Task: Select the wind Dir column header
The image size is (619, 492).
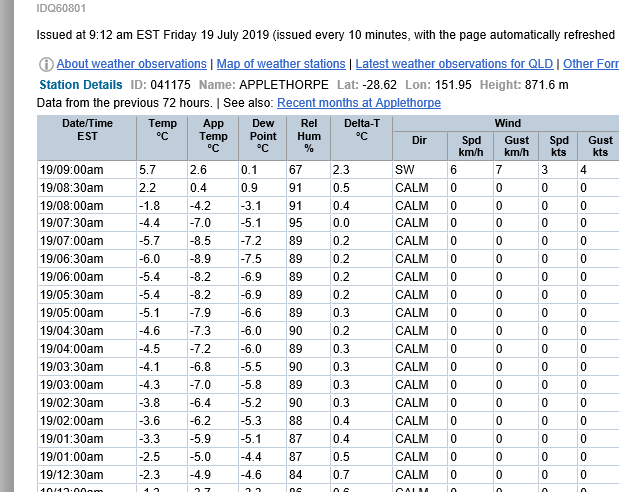Action: click(419, 141)
